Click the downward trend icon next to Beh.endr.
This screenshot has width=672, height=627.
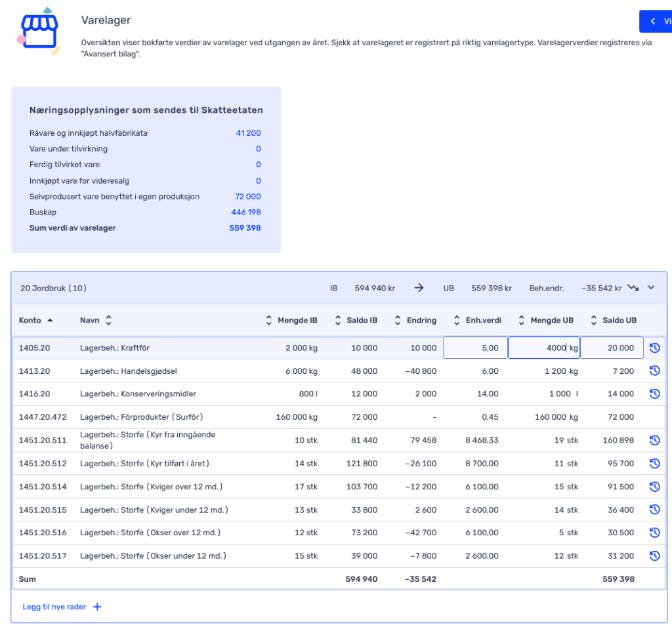pyautogui.click(x=633, y=288)
